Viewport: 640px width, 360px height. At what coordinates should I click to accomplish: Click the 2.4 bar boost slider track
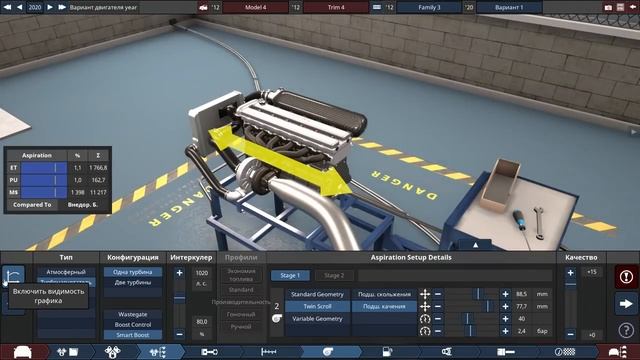(472, 331)
